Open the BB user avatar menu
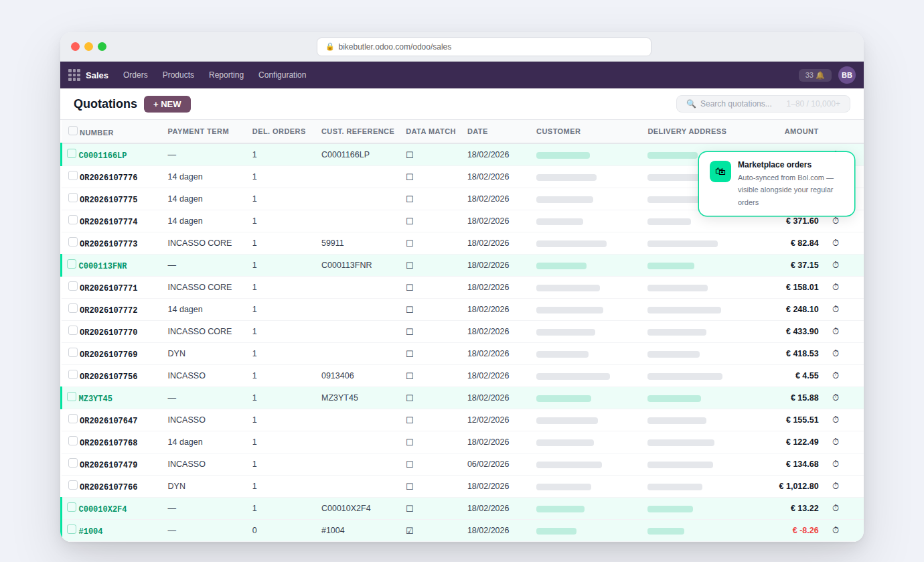The height and width of the screenshot is (562, 924). (847, 75)
